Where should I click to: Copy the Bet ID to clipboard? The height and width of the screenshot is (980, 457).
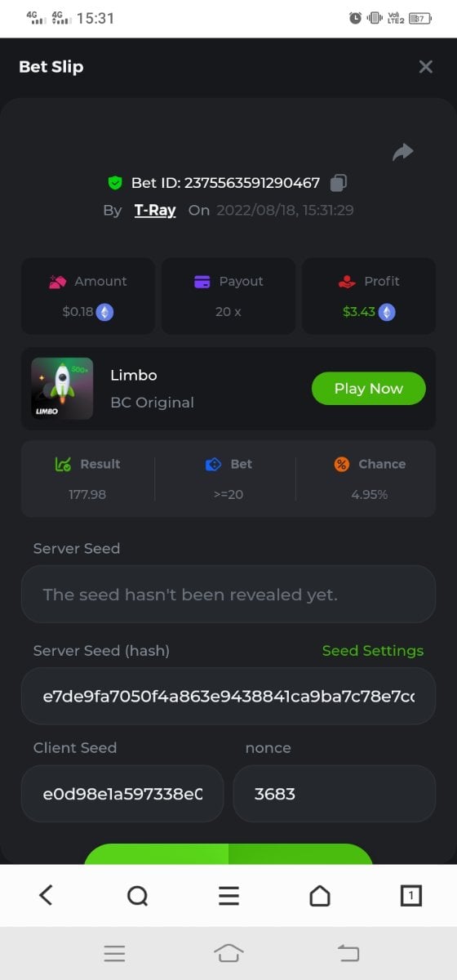click(x=339, y=183)
